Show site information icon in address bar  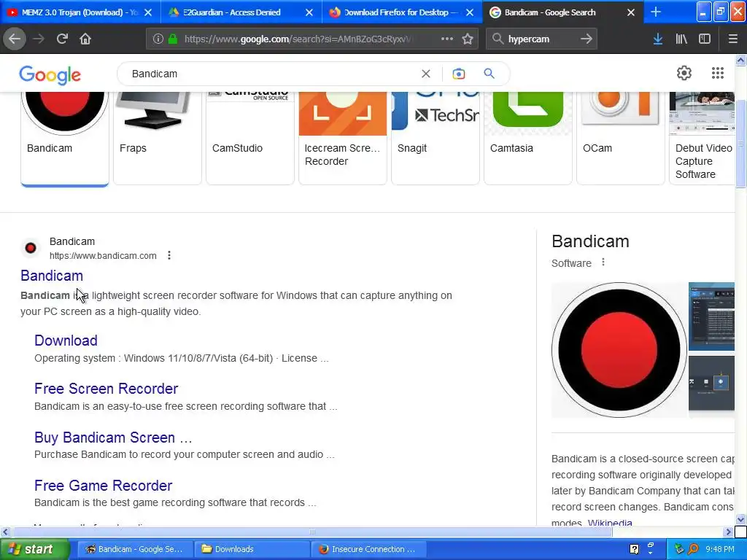tap(158, 39)
